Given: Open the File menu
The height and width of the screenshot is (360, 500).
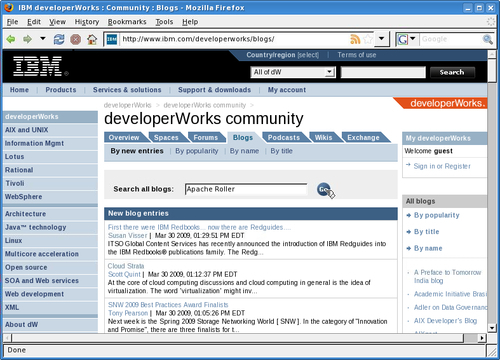Looking at the screenshot, I should click(x=12, y=22).
